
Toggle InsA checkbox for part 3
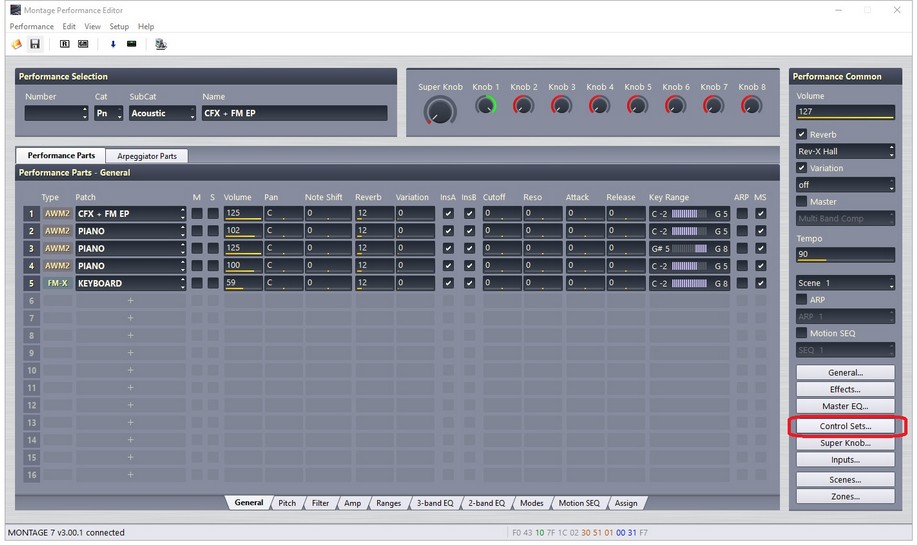click(x=448, y=249)
